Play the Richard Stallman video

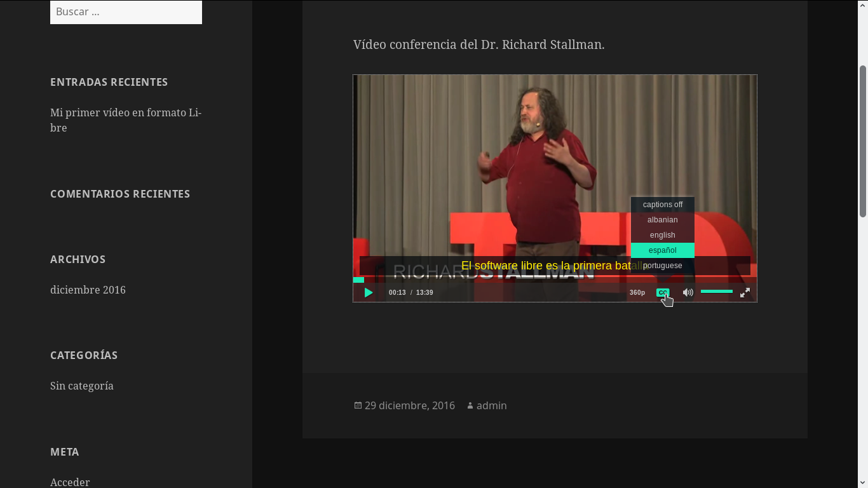(x=369, y=292)
